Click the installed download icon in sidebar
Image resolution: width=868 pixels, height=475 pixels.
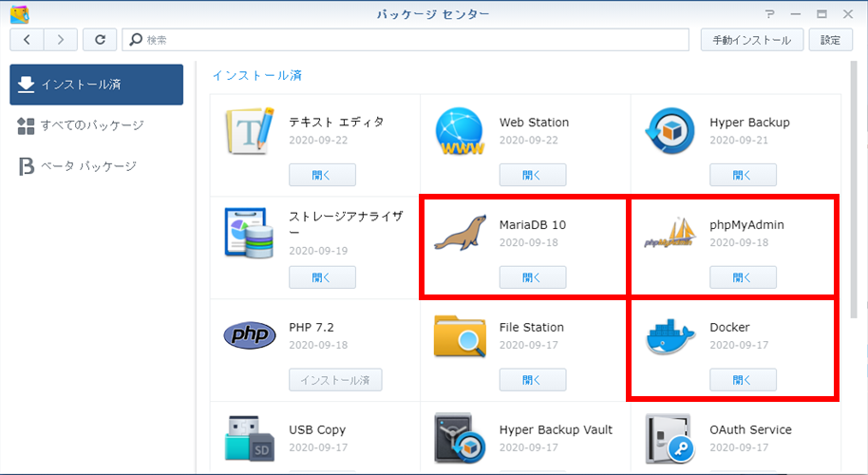26,85
